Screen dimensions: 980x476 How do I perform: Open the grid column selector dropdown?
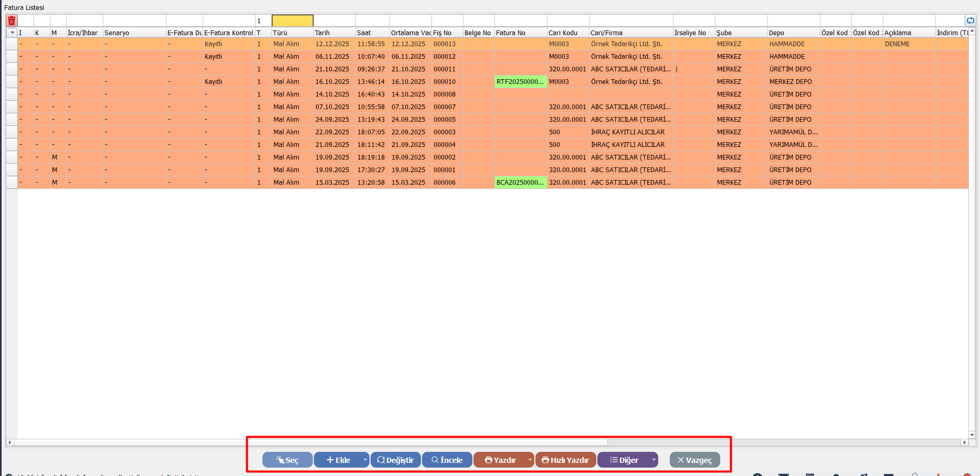point(12,33)
